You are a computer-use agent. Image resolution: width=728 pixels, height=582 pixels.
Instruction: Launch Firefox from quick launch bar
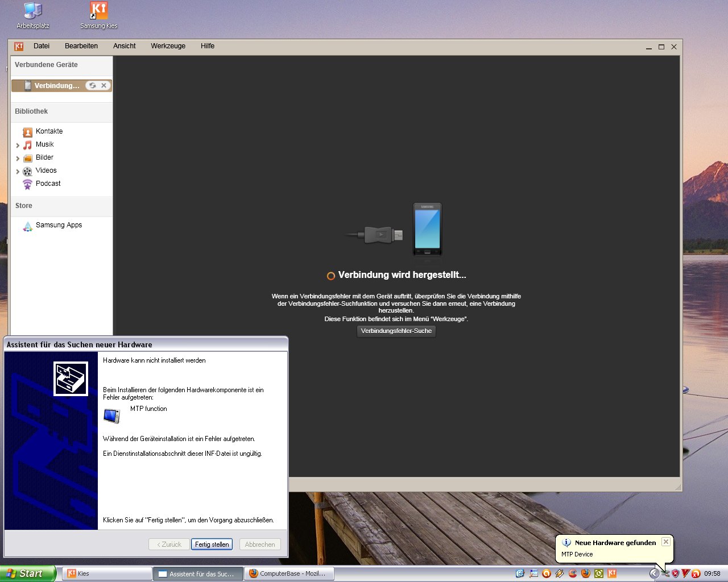[586, 573]
